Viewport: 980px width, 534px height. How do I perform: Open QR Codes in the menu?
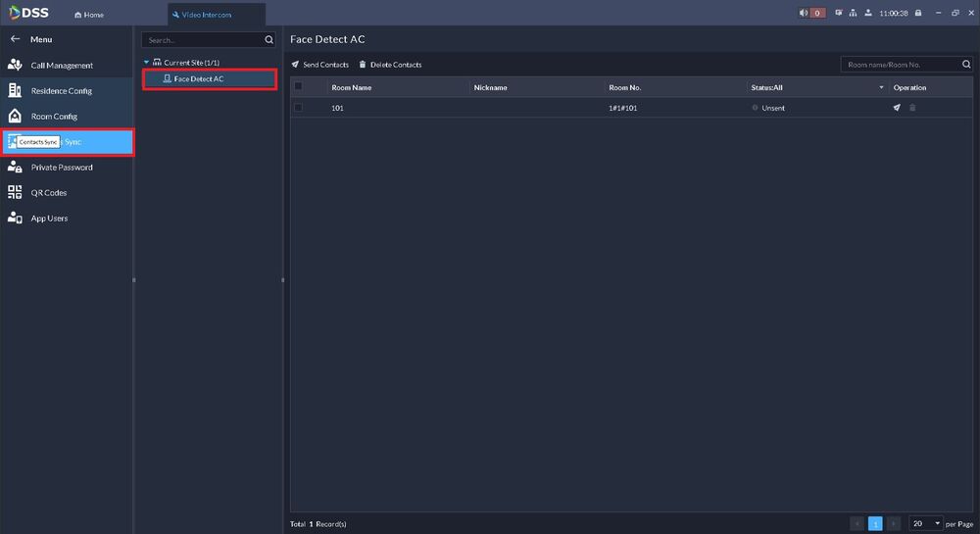coord(49,193)
